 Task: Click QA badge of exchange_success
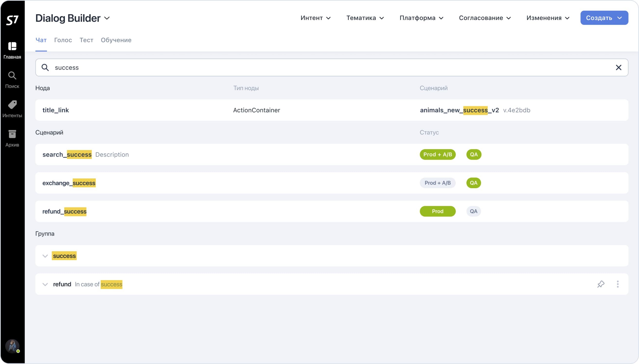(473, 183)
